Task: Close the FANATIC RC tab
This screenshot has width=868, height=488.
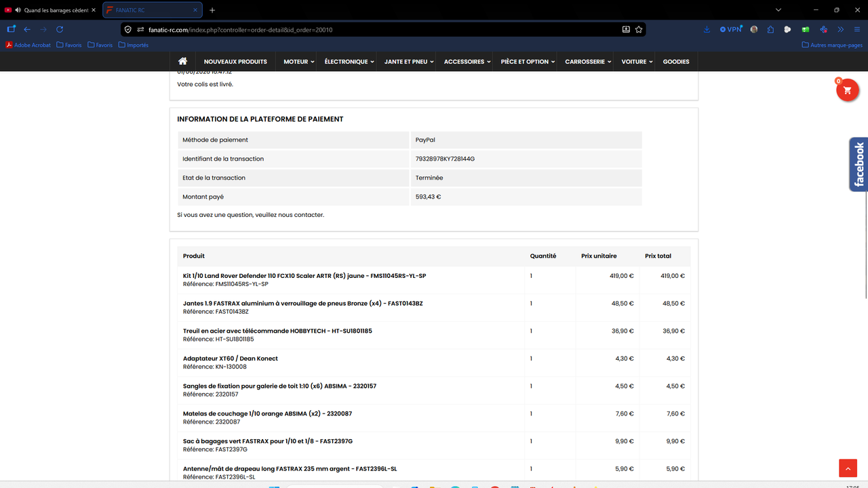Action: point(195,10)
